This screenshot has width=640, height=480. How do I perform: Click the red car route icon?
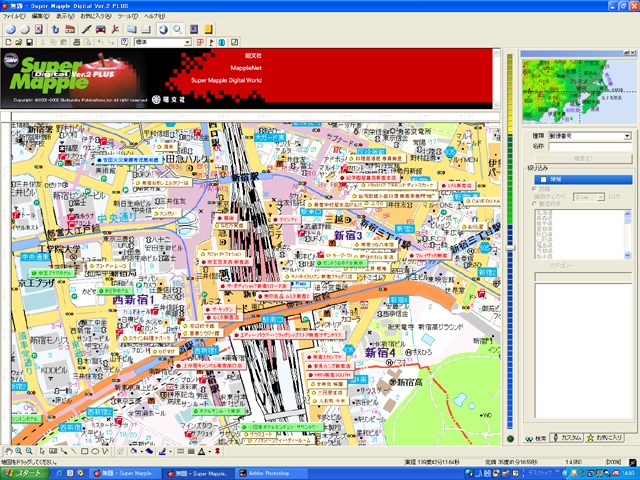point(100,29)
